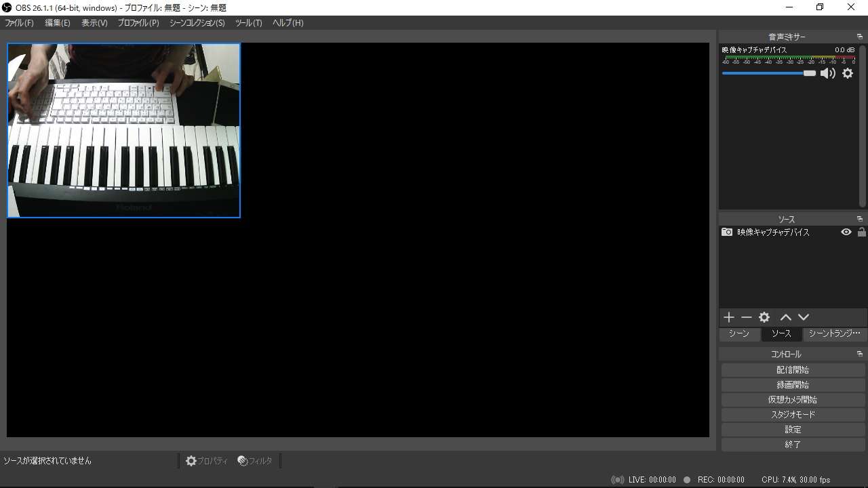Open source properties gear in Sources toolbar
This screenshot has height=488, width=868.
[x=764, y=317]
